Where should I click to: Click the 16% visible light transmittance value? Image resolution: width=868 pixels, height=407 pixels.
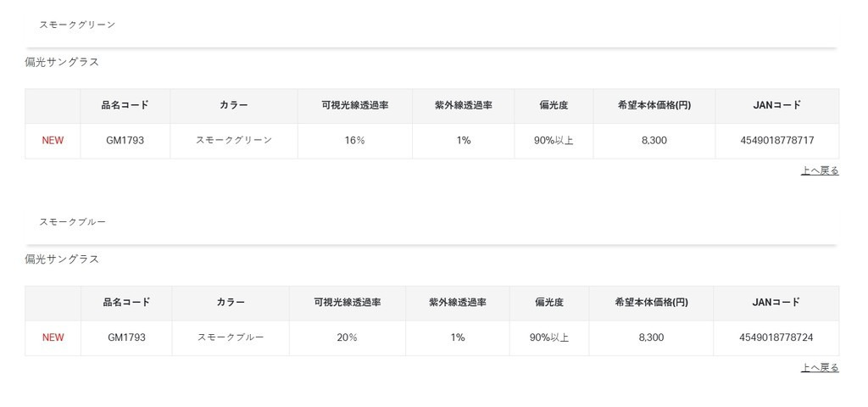coord(354,141)
